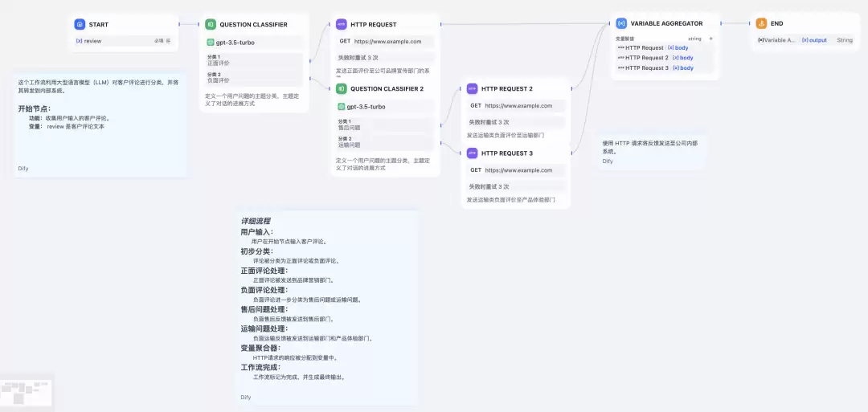Click the purple icon of the unnumbered HTTP REQUEST node

(342, 24)
